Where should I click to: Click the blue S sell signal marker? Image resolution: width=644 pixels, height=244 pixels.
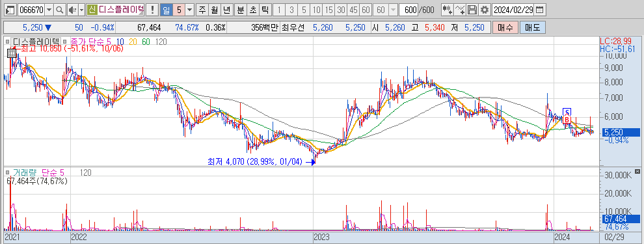coord(567,112)
